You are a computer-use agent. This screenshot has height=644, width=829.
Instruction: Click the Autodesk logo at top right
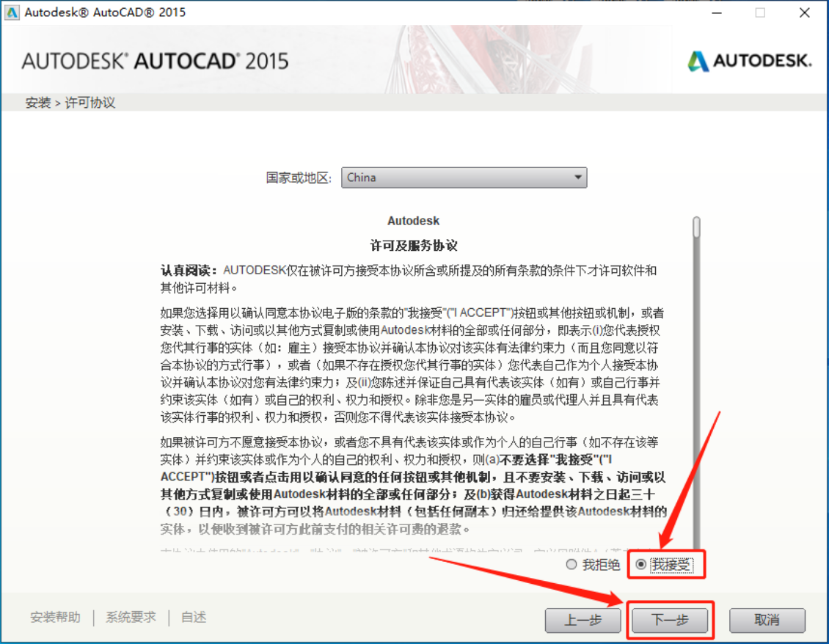(x=749, y=61)
